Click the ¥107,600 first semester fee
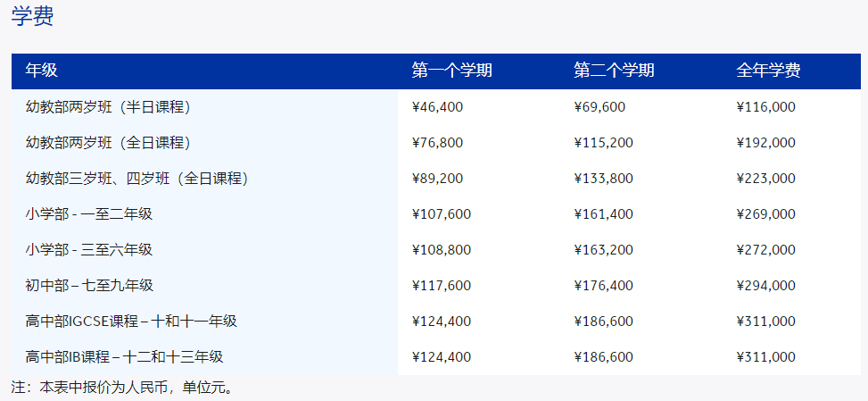The width and height of the screenshot is (868, 401). 441,214
